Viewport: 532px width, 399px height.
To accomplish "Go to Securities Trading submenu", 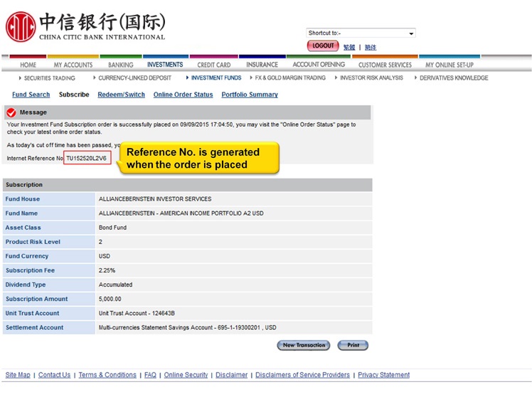I will (50, 78).
